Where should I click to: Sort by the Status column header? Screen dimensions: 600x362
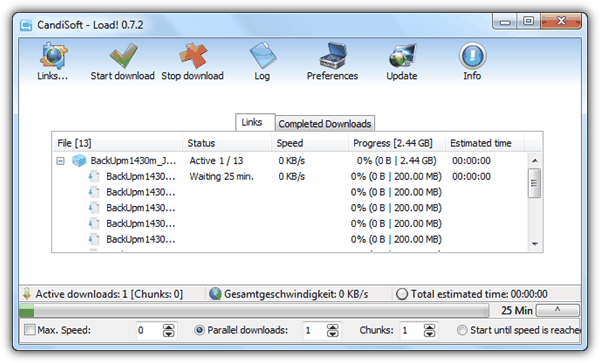[x=227, y=143]
